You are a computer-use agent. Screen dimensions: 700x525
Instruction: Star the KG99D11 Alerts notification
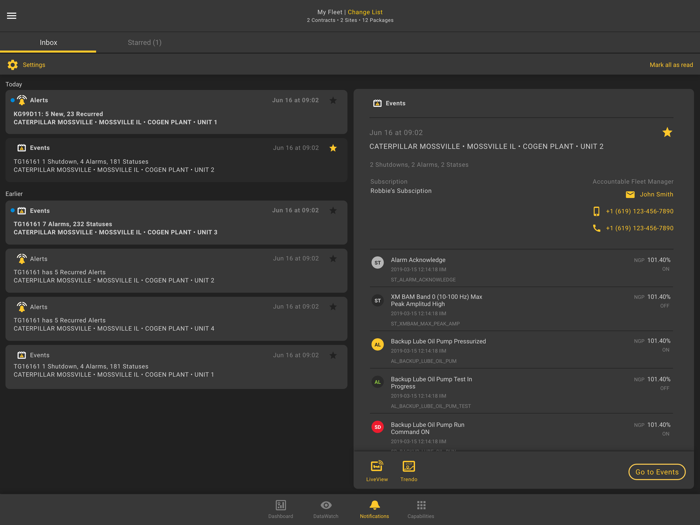click(x=333, y=100)
